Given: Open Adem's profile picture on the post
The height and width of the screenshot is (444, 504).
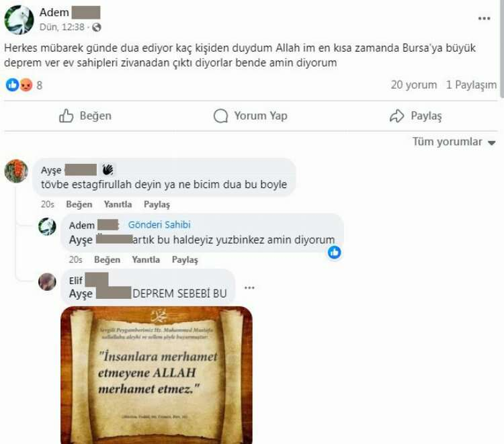Looking at the screenshot, I should (19, 20).
